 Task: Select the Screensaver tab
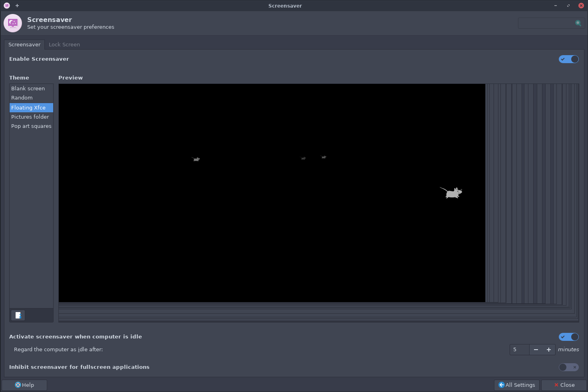point(24,45)
